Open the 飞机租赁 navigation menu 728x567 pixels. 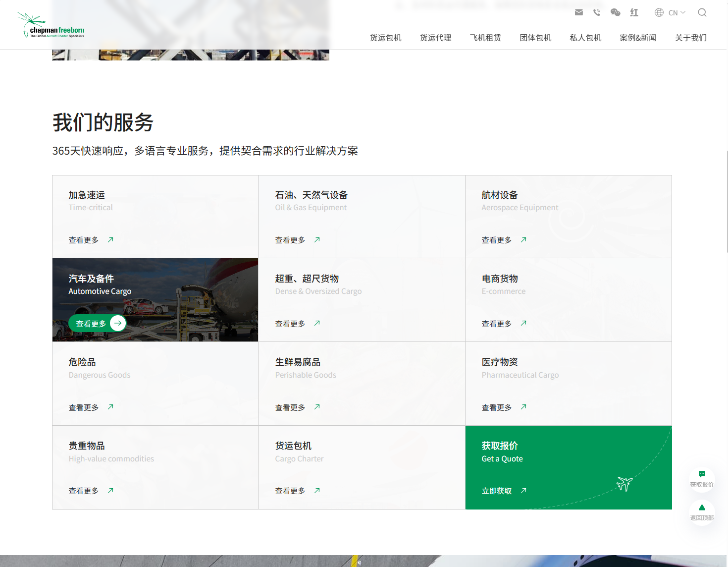click(485, 38)
